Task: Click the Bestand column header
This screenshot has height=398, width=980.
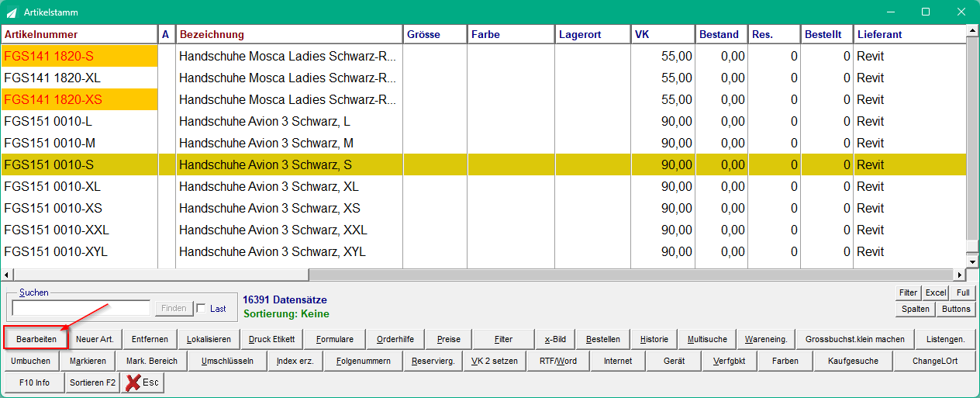Action: (721, 35)
